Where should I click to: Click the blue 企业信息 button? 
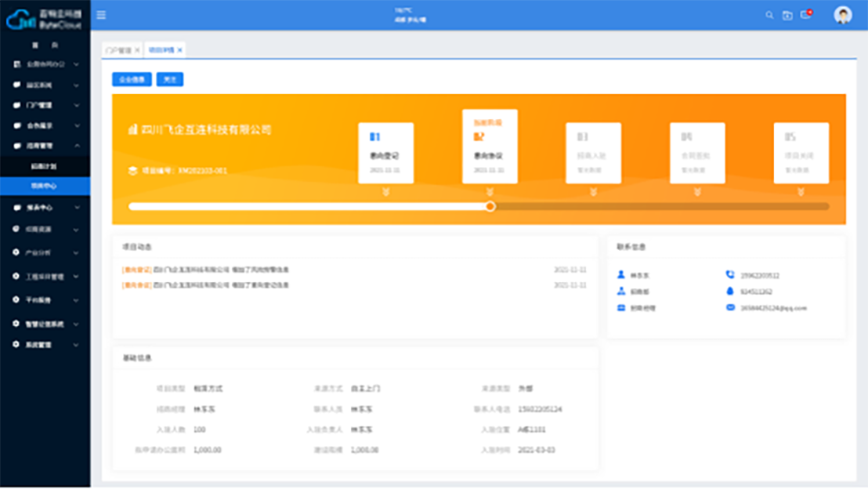click(x=132, y=79)
